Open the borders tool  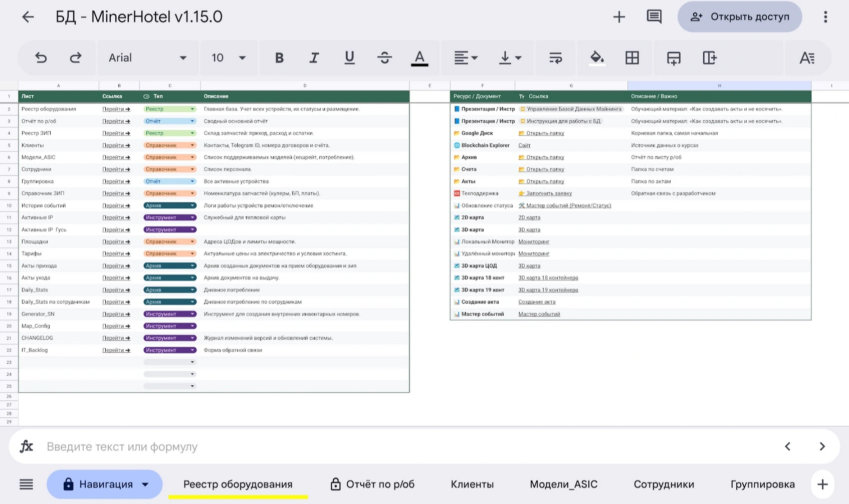point(632,58)
